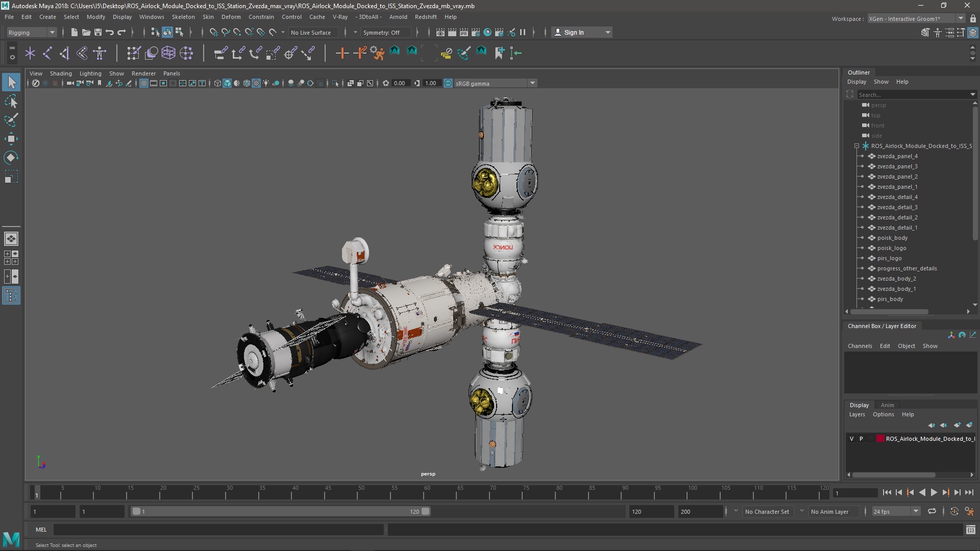
Task: Click the Anim tab in Channel Box
Action: point(887,404)
